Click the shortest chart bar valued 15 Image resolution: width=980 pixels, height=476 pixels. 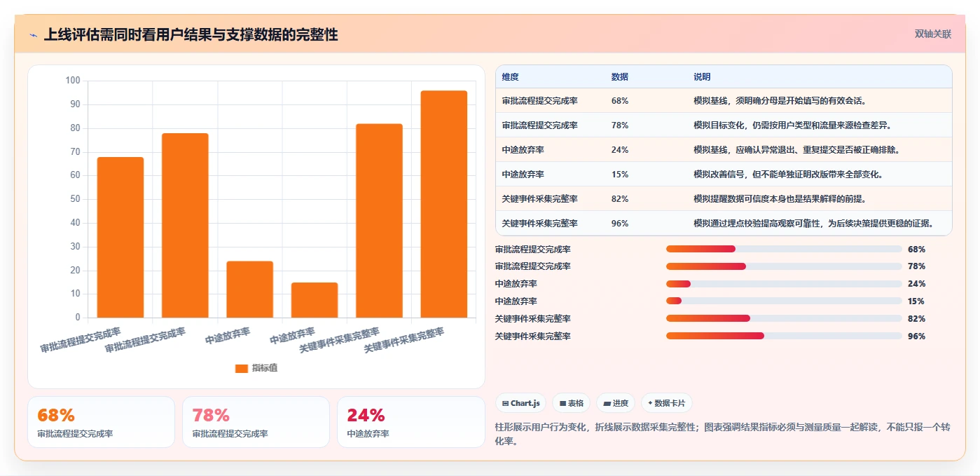tap(315, 300)
